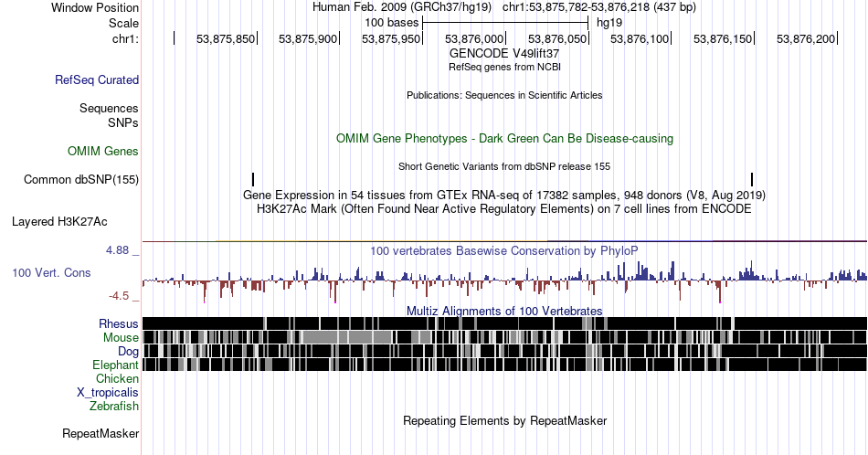Click the Human Feb. 2009 (GRCh37/hg19) text
This screenshot has width=868, height=455.
tap(402, 7)
